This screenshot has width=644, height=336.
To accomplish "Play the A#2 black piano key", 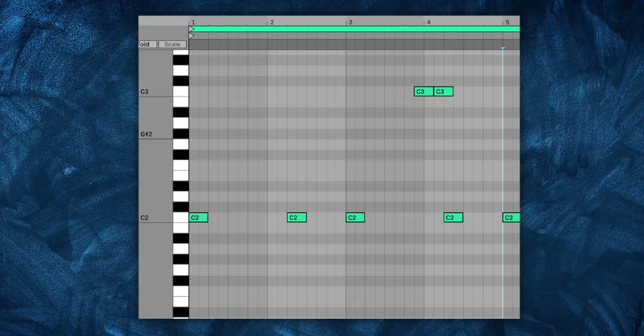I will click(181, 112).
